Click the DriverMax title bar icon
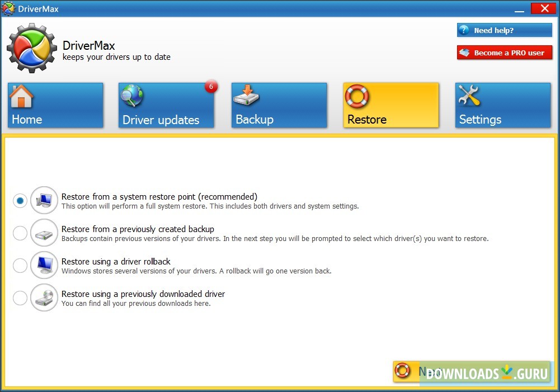 pyautogui.click(x=8, y=8)
